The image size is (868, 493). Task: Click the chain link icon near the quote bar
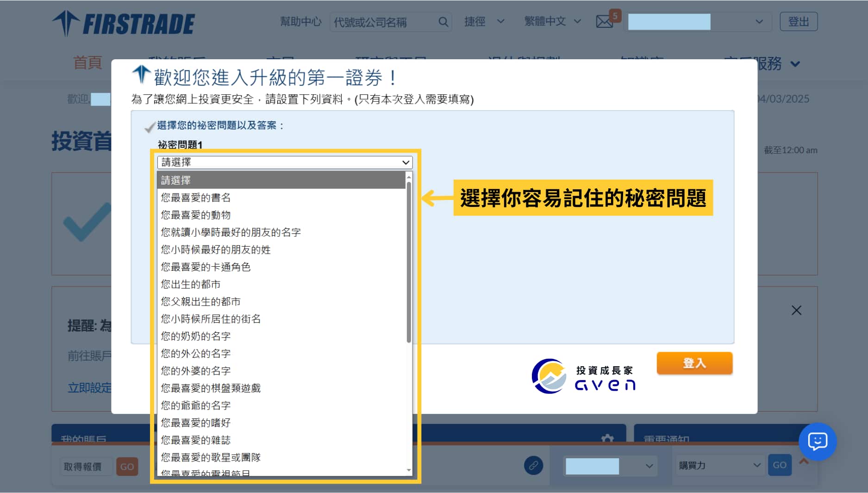(533, 466)
